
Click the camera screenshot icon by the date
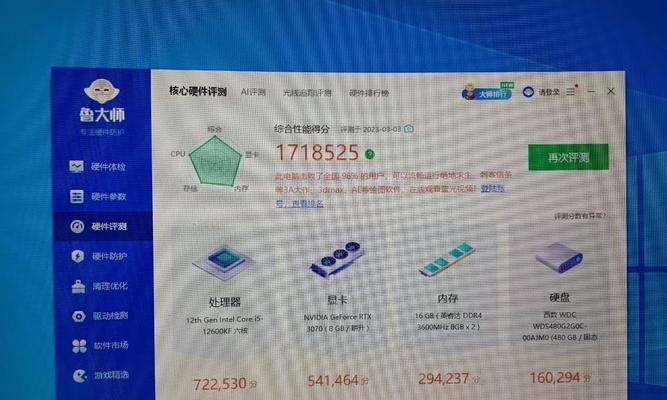click(409, 129)
